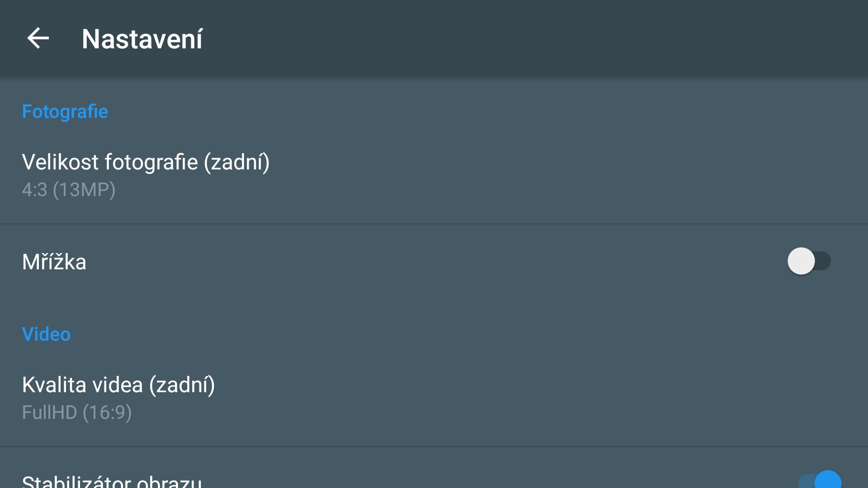Click the 4:3 (13MP) photo size value
The height and width of the screenshot is (488, 868).
(x=69, y=190)
